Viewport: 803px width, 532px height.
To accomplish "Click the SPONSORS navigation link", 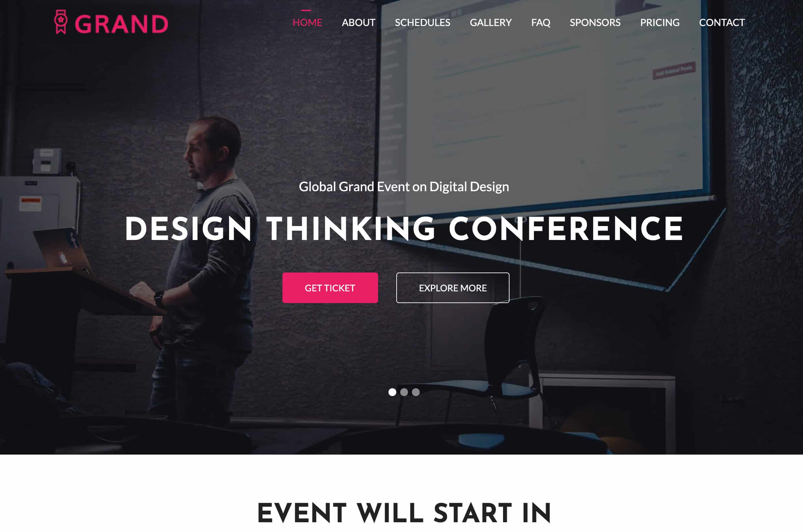I will pos(594,22).
